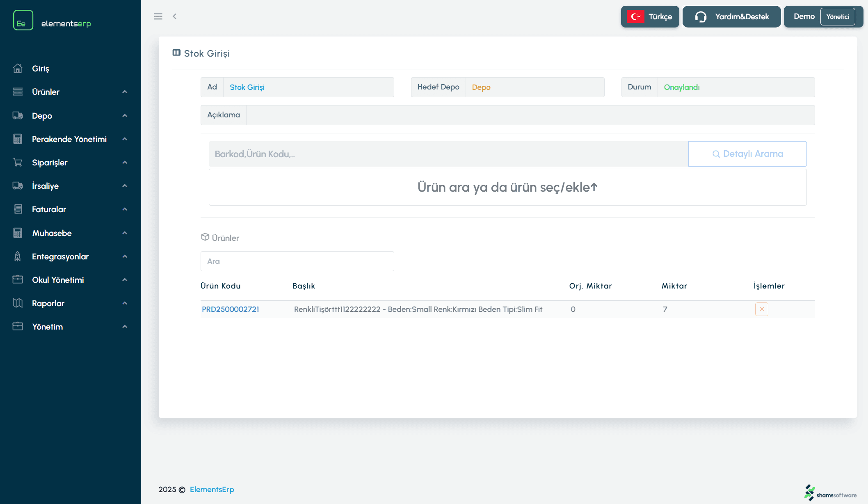Screen dimensions: 868x504
Task: Click the Barkod, Ürün Kodu search field
Action: (x=448, y=154)
